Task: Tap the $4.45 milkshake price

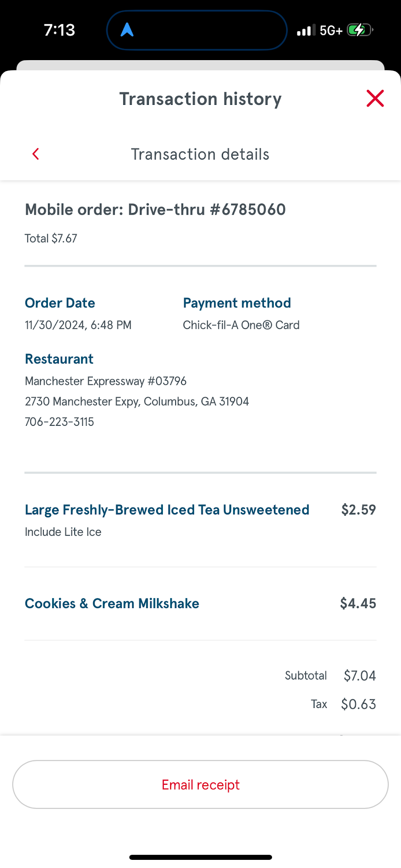Action: (x=358, y=604)
